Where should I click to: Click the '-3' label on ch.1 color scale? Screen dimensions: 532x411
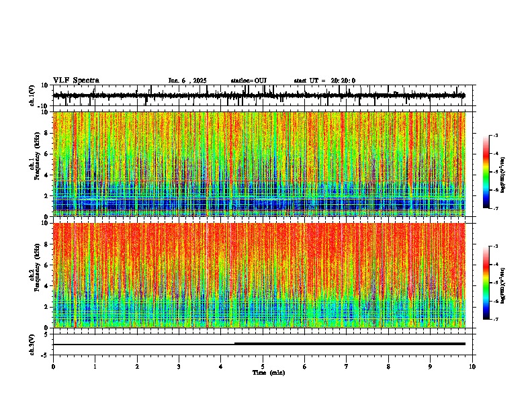[x=495, y=135]
